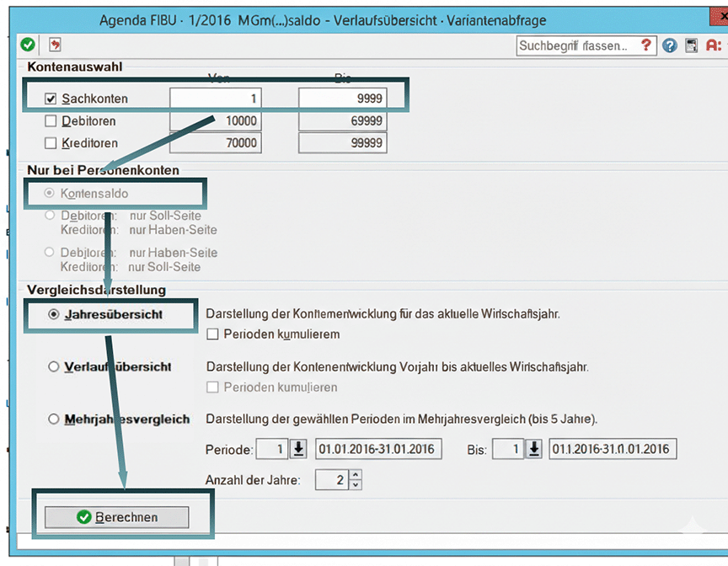Image resolution: width=728 pixels, height=566 pixels.
Task: Click inside the Suchbegriff erfassen search field
Action: (x=573, y=45)
